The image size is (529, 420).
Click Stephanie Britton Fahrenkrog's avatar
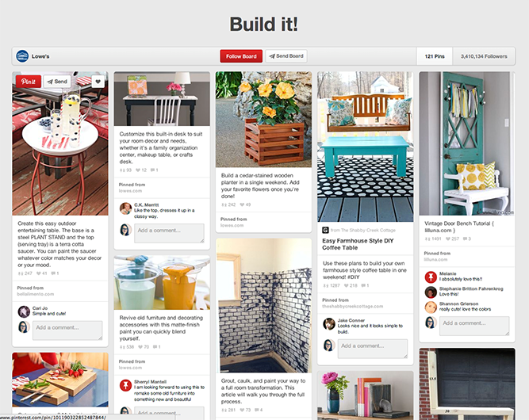pos(431,292)
